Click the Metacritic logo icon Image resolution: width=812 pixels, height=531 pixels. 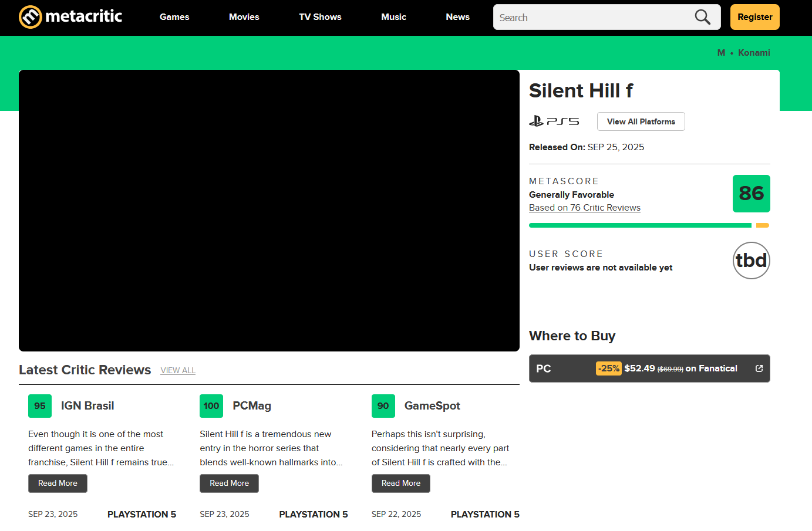pos(31,17)
